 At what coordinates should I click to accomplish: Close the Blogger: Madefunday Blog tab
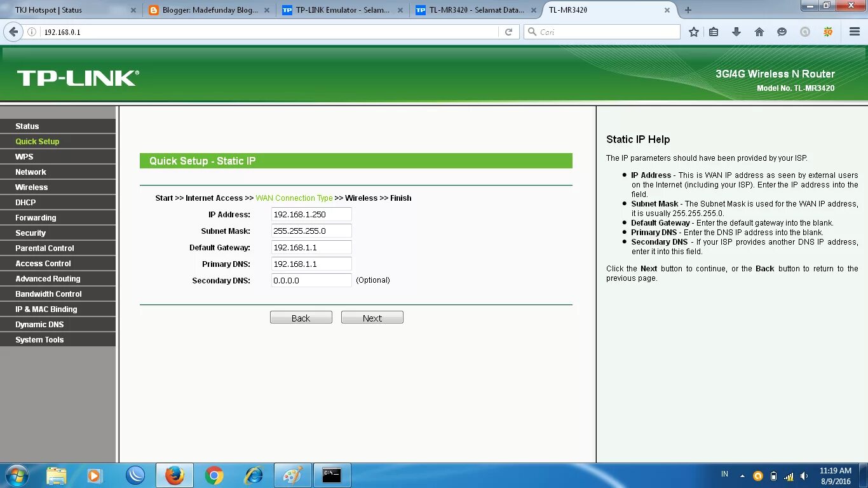(267, 10)
